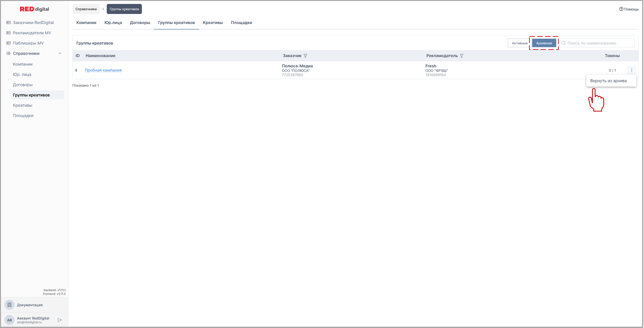Image resolution: width=644 pixels, height=328 pixels.
Task: Click the filter icon next to Рекламодатель
Action: click(x=462, y=56)
